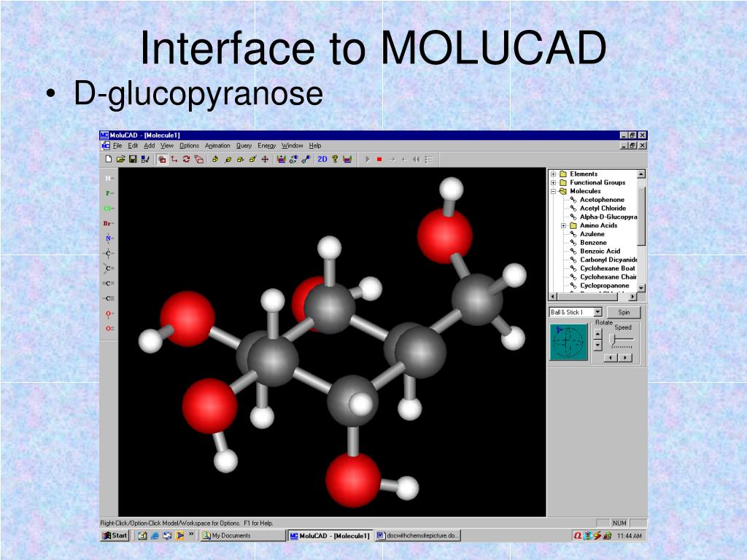Select the sp3 tetrahedral carbon tool
The width and height of the screenshot is (747, 560).
point(109,253)
